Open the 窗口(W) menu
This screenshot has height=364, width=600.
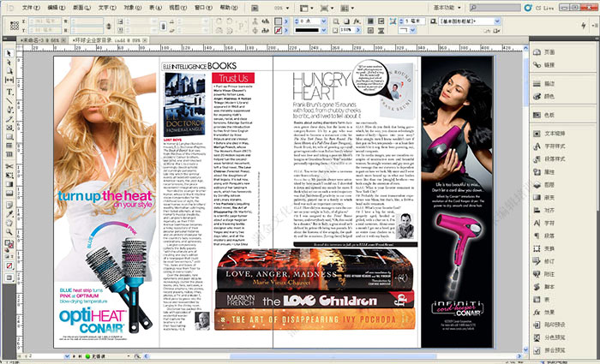(205, 8)
